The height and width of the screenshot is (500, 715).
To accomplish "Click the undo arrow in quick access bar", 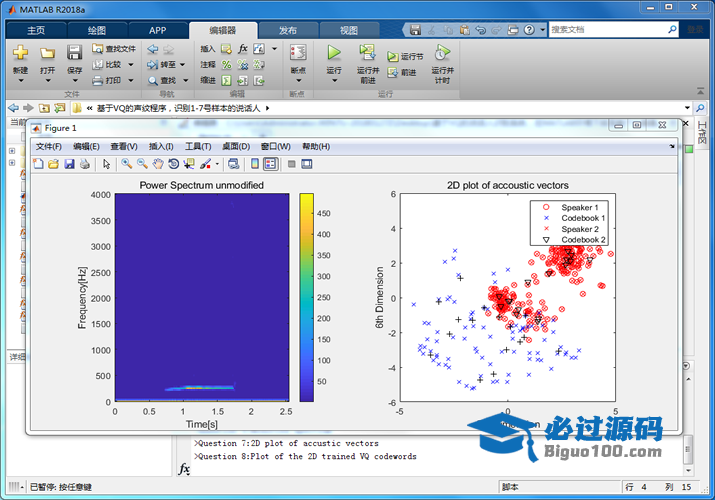I will tap(481, 30).
